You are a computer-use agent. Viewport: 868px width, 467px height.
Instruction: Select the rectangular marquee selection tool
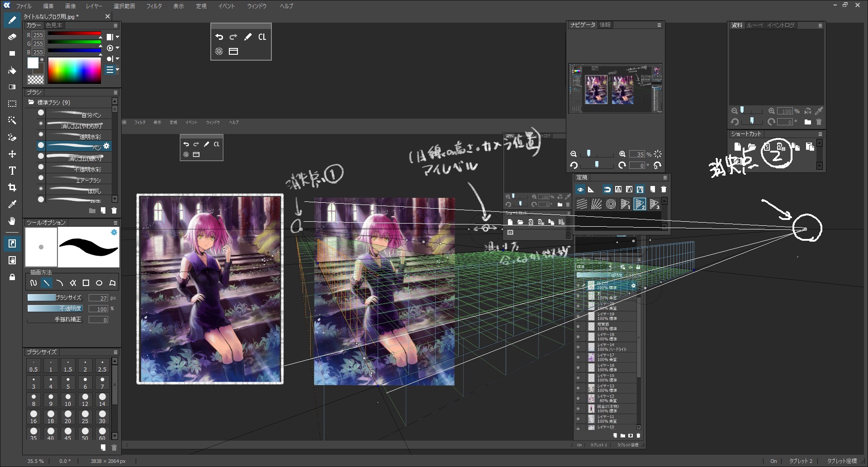click(x=12, y=104)
